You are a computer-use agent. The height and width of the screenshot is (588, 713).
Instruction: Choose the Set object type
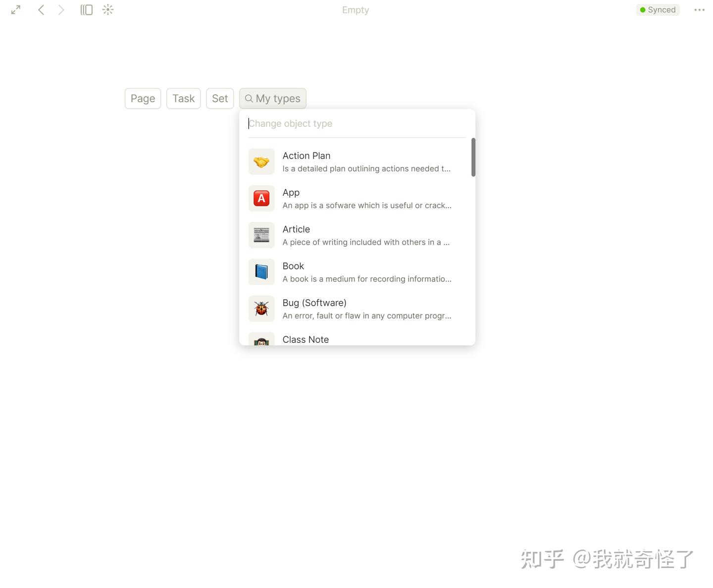coord(220,99)
